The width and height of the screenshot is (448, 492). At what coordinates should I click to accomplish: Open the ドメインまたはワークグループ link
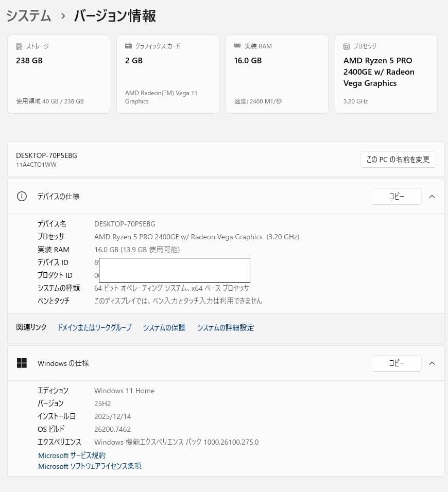94,327
